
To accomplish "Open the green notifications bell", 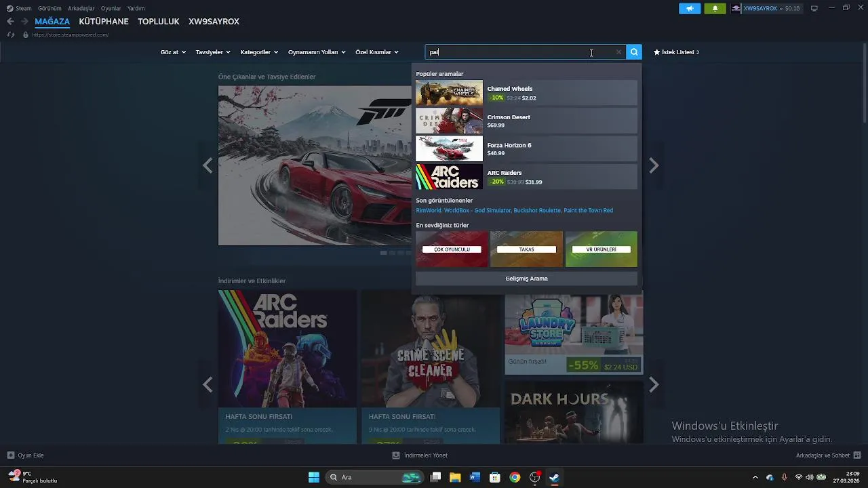I will click(x=715, y=9).
